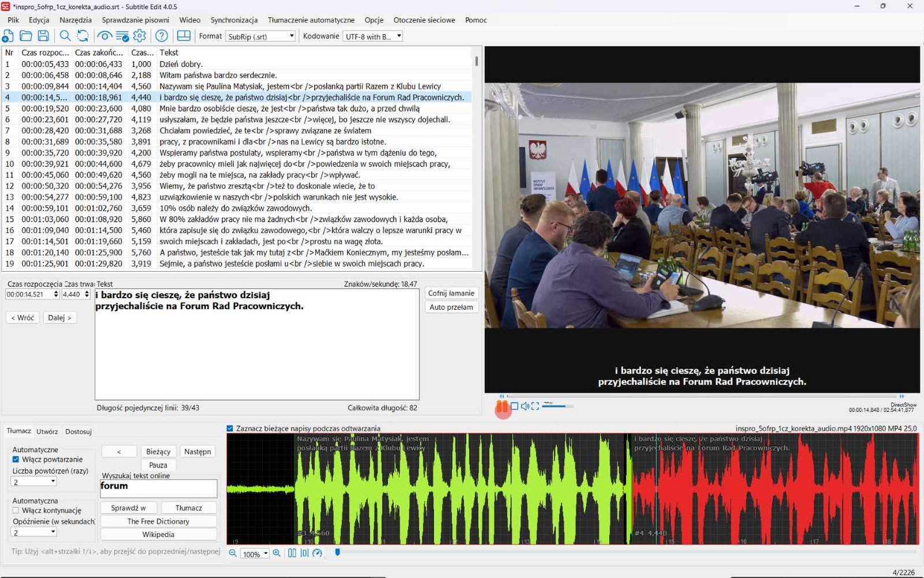Image resolution: width=924 pixels, height=578 pixels.
Task: Open the Format SubRip dropdown
Action: [260, 36]
